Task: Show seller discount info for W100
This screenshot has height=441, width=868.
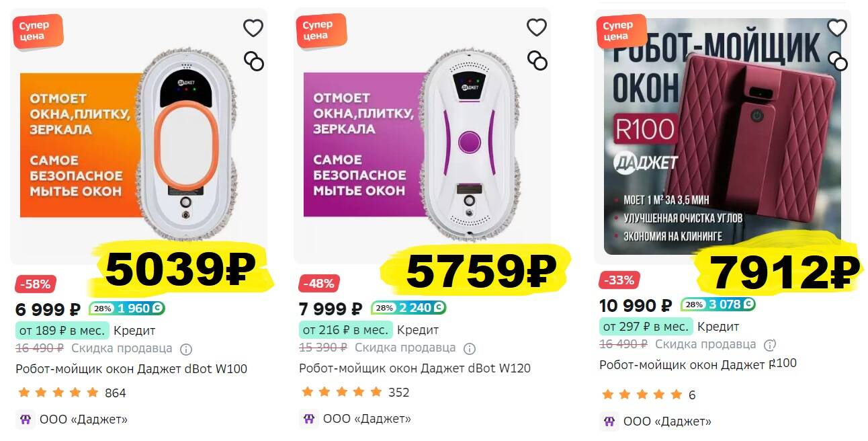Action: (x=186, y=349)
